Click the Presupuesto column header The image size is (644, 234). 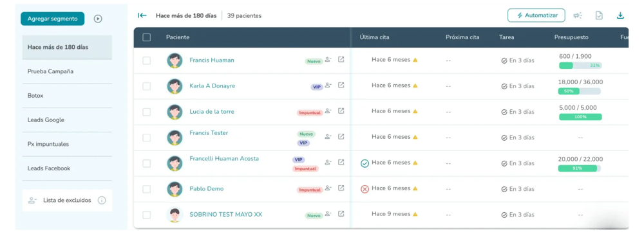(x=571, y=37)
